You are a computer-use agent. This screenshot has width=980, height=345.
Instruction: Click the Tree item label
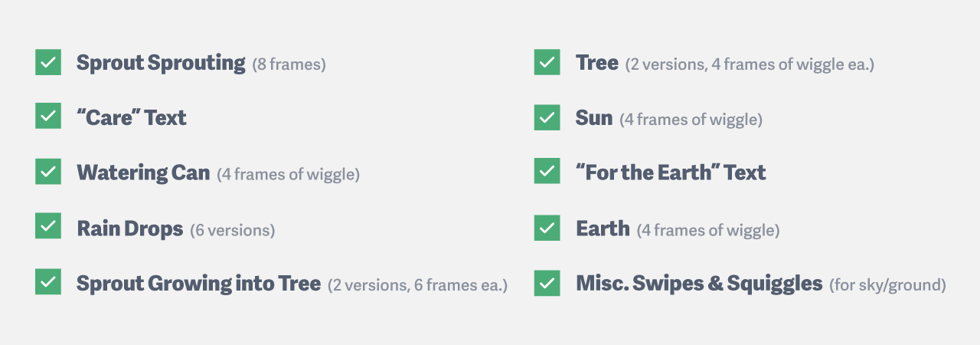point(597,63)
